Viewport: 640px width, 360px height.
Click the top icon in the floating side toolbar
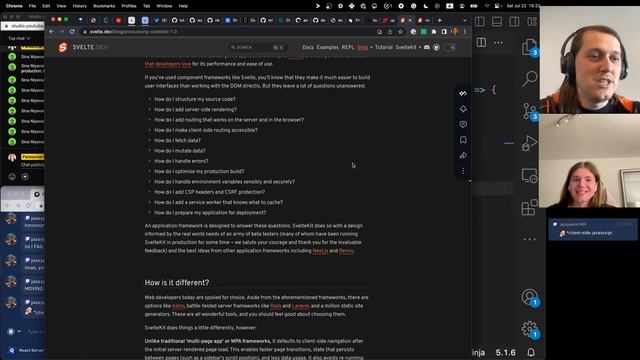click(x=463, y=93)
